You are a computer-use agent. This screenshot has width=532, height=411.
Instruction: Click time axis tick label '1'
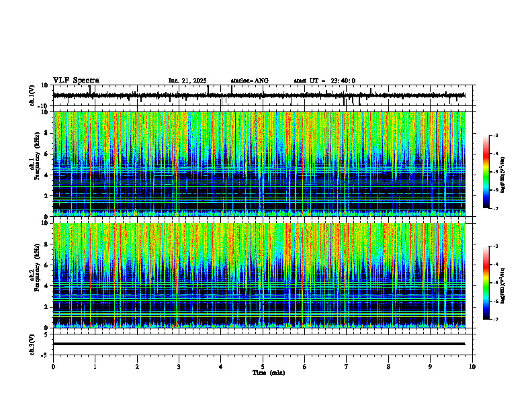(x=95, y=367)
